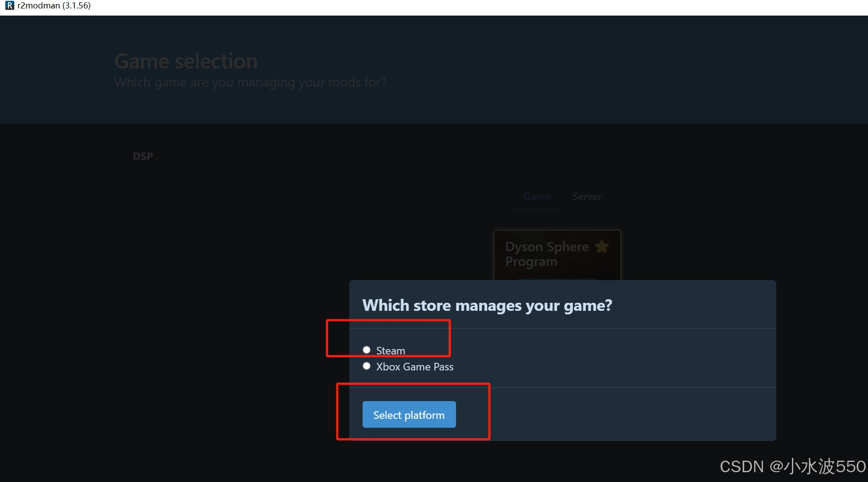
Task: Click empty modal footer right of Select platform
Action: click(623, 414)
